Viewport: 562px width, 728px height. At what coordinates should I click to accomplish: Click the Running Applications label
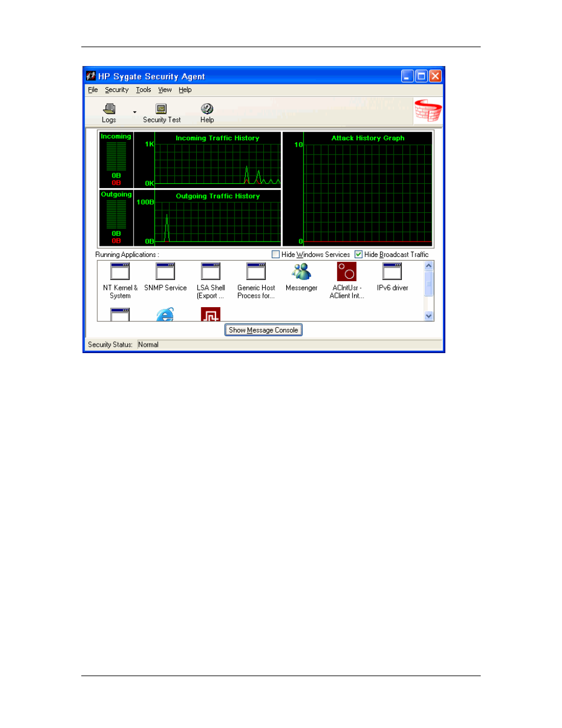127,255
